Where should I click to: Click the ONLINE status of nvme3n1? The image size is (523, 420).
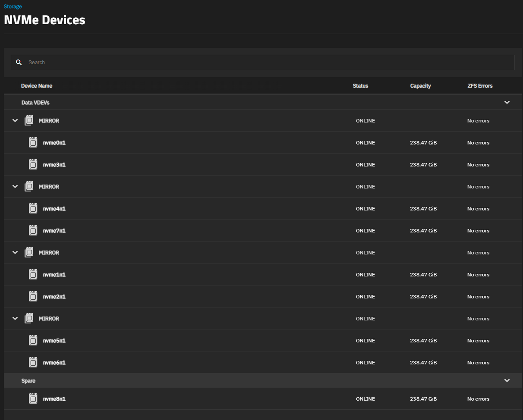click(365, 165)
